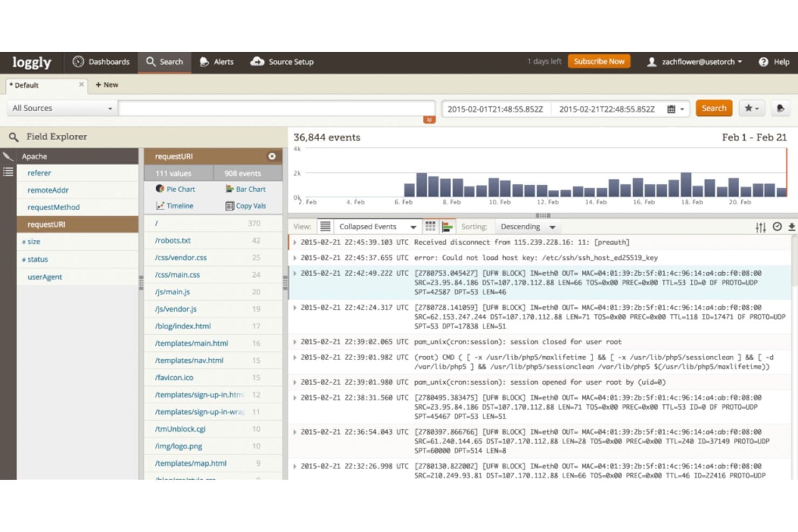Open Timeline view for requestURI
The image size is (798, 532).
pyautogui.click(x=175, y=206)
